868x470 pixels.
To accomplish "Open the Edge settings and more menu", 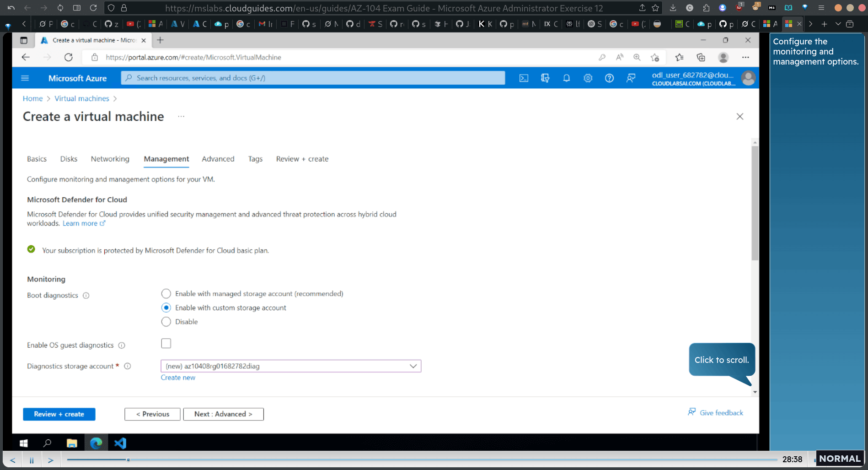I will click(x=745, y=57).
